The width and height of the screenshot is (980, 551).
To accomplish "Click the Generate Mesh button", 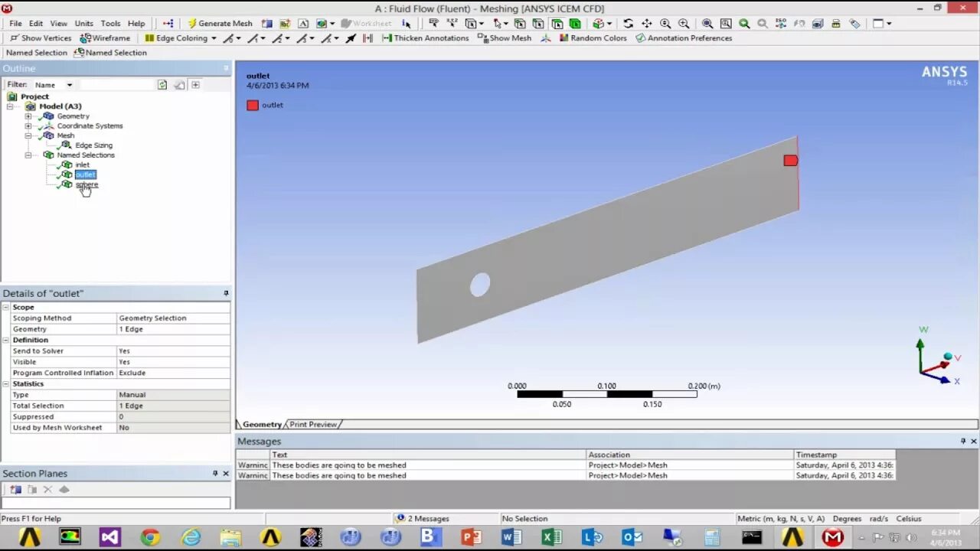I will (x=219, y=23).
